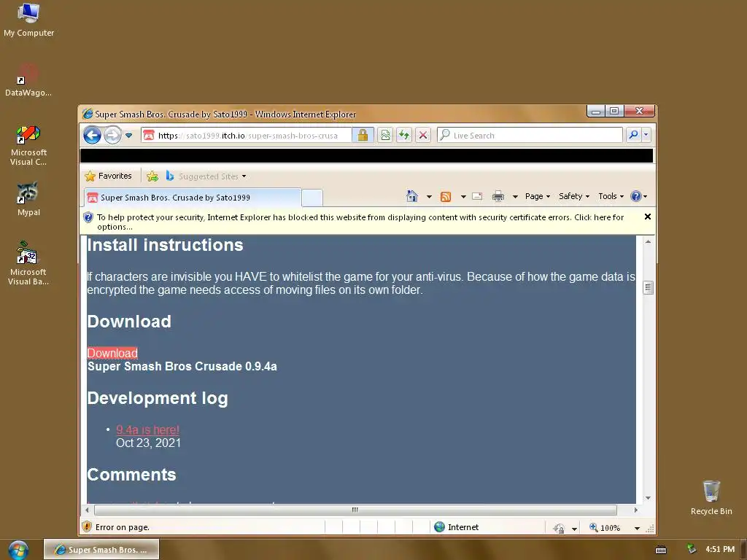
Task: Click the orange RSS Feeds icon
Action: tap(446, 197)
